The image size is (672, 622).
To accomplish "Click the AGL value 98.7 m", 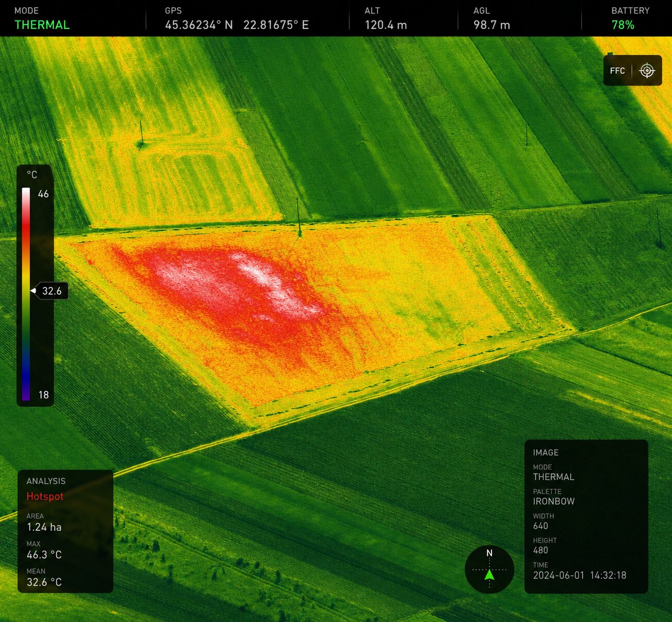I will tap(491, 25).
